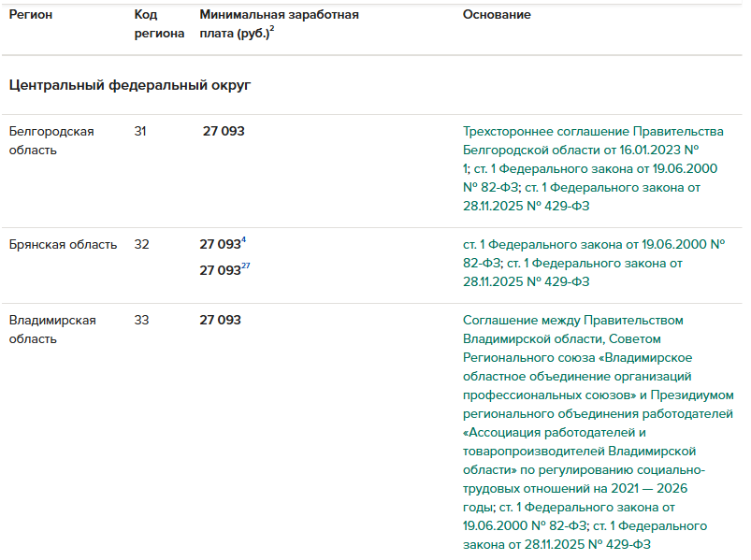The height and width of the screenshot is (560, 751).
Task: Open footnote 2 in the wage column header
Action: click(x=271, y=30)
